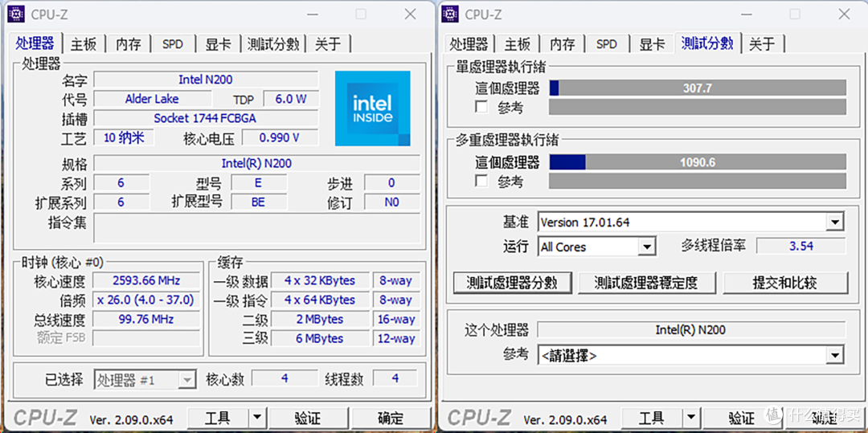Click the 二级 cache value 2 MBytes
This screenshot has width=868, height=433.
(320, 319)
